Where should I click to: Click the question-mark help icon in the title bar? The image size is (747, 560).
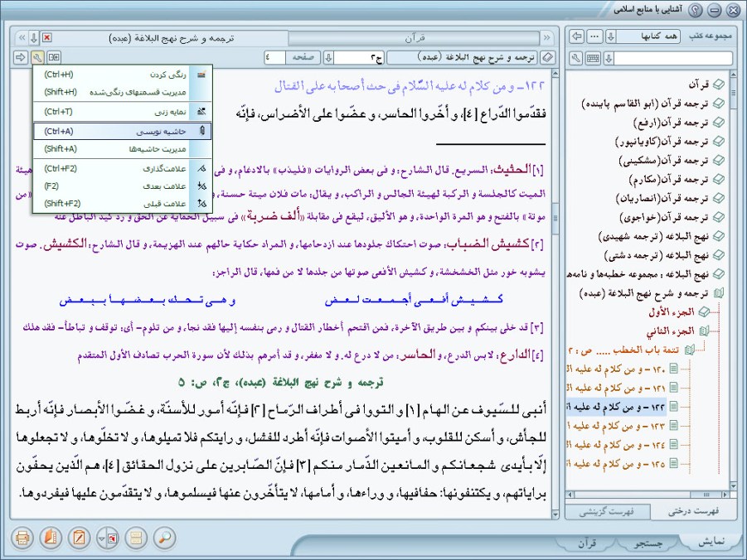point(696,9)
